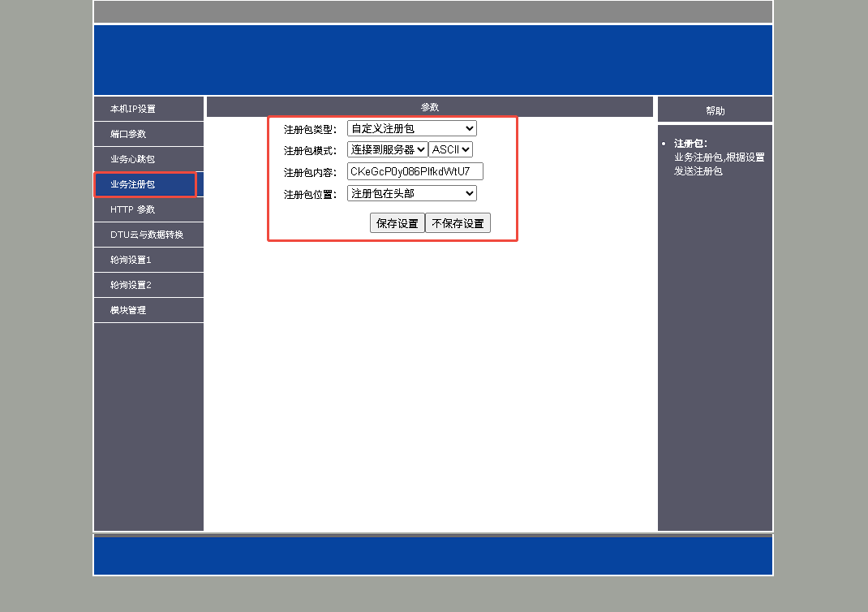The width and height of the screenshot is (868, 612).
Task: Go to 端口参数 in the sidebar
Action: pyautogui.click(x=128, y=134)
